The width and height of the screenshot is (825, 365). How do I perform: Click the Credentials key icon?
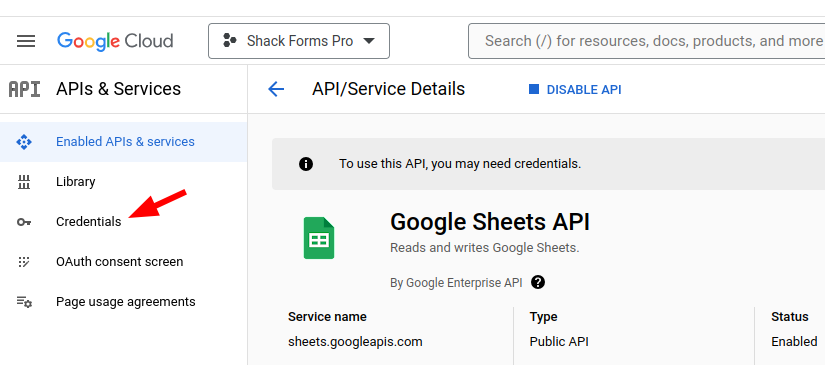24,222
